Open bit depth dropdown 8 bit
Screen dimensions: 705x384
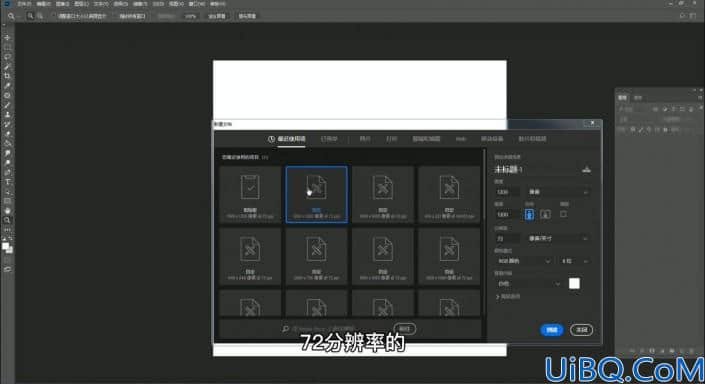[575, 261]
